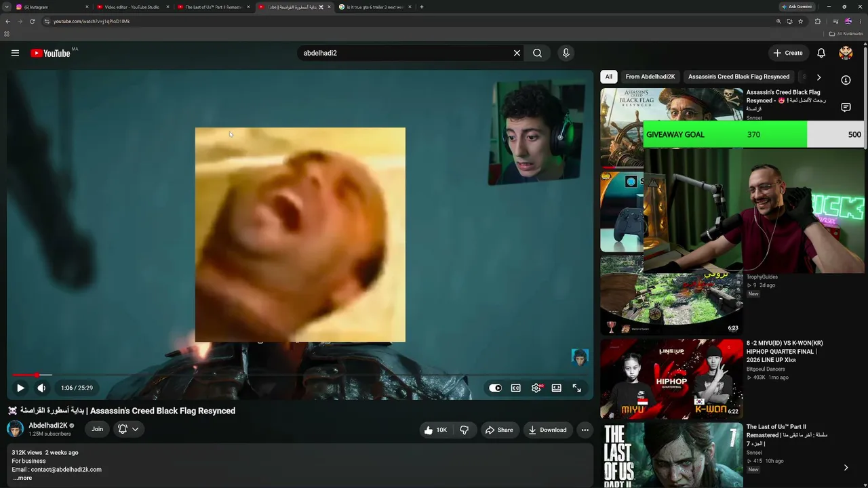Open the HIPHOP QUARTER FINAL video title
Image resolution: width=868 pixels, height=488 pixels.
pyautogui.click(x=785, y=352)
